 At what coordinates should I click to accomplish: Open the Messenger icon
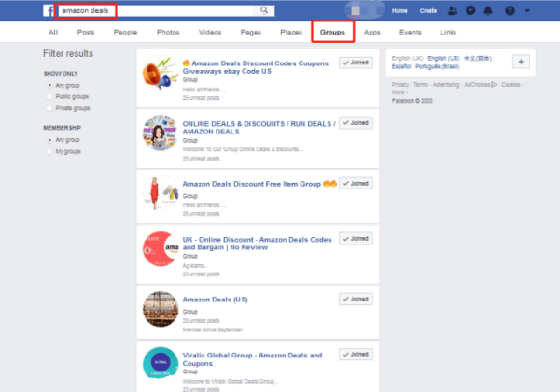pos(470,10)
